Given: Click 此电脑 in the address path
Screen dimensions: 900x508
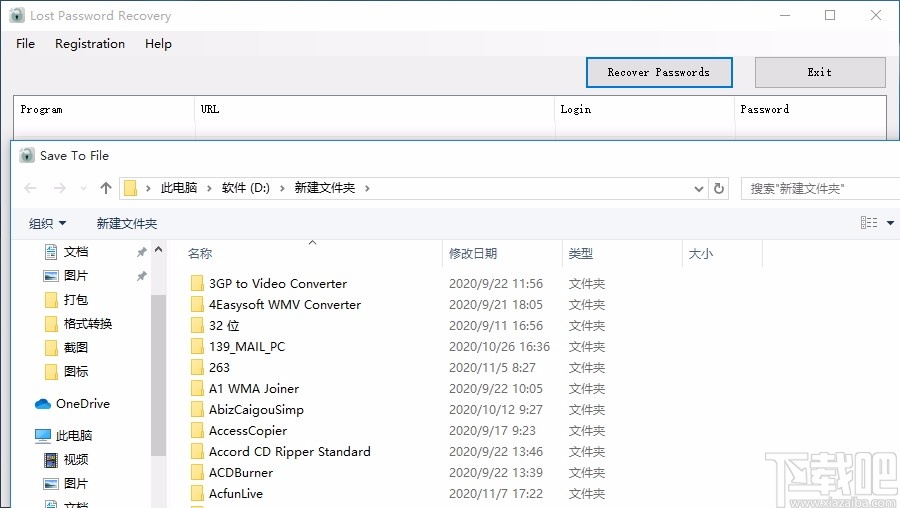Looking at the screenshot, I should [x=179, y=188].
